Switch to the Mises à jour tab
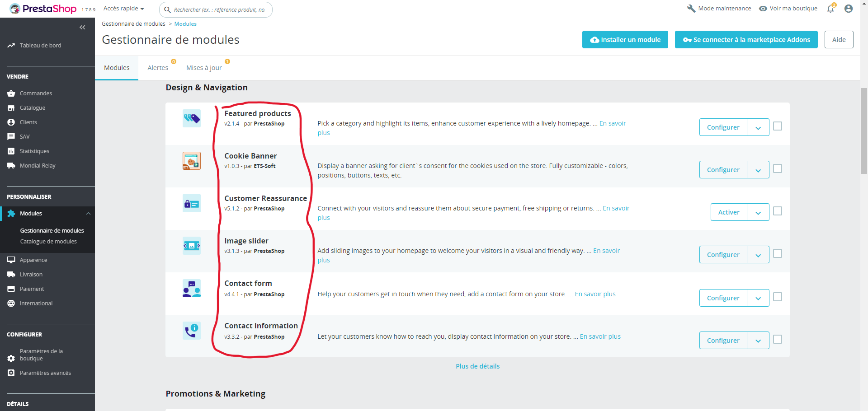 [204, 68]
